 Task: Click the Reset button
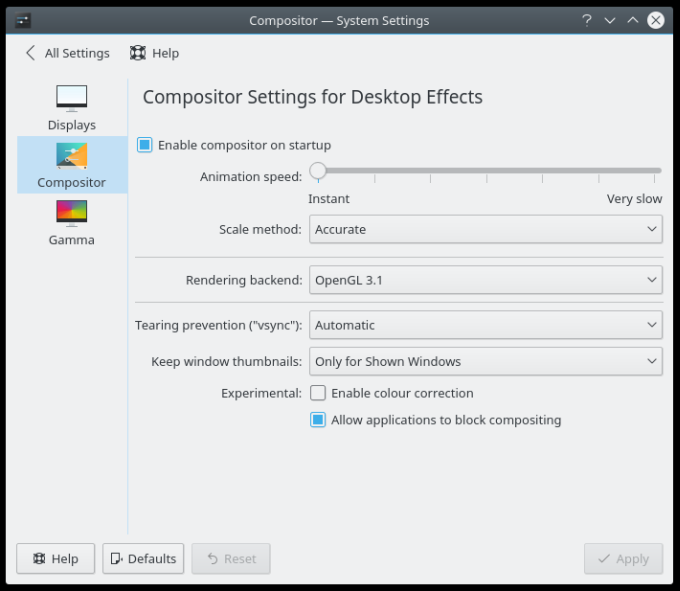[231, 558]
